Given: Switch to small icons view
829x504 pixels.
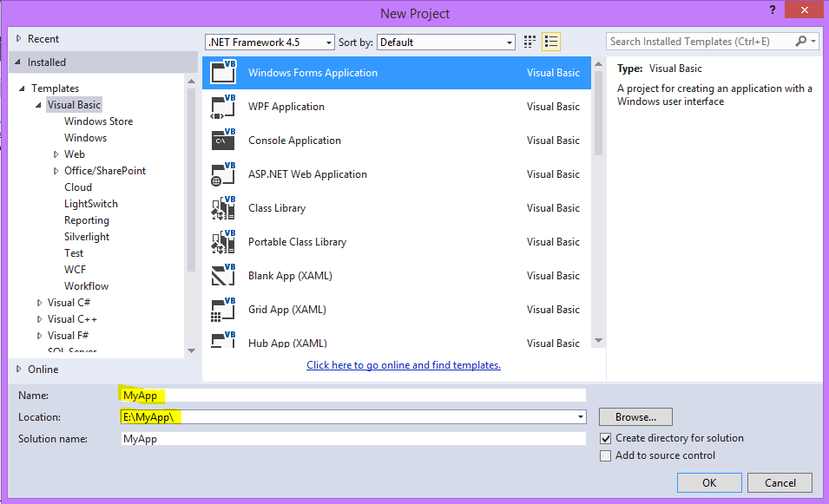Looking at the screenshot, I should (x=530, y=42).
